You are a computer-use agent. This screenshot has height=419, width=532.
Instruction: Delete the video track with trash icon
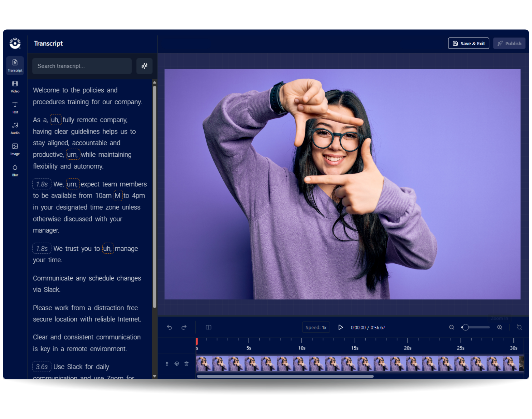(x=187, y=364)
